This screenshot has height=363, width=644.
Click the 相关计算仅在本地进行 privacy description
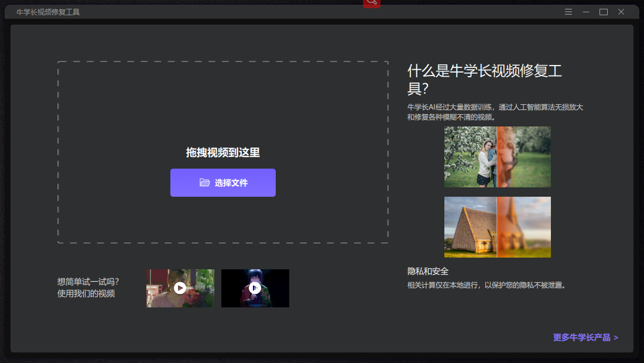(487, 285)
